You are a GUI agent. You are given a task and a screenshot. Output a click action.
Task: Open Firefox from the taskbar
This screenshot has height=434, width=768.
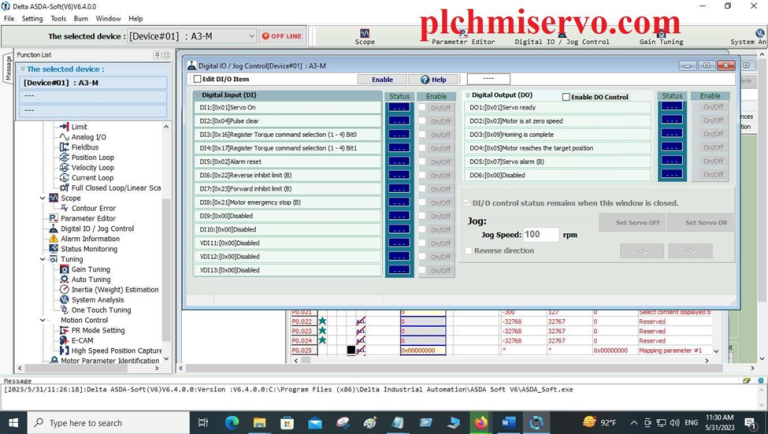pos(480,422)
